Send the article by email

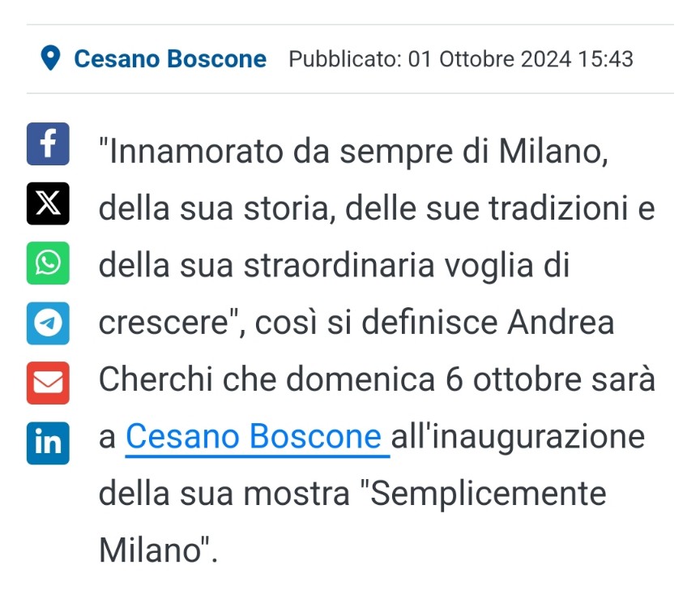[48, 383]
